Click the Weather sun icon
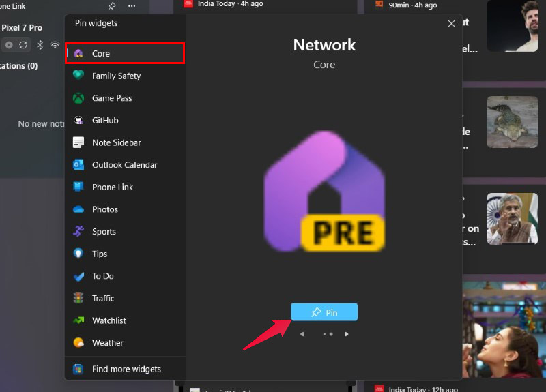This screenshot has width=546, height=392. 78,343
